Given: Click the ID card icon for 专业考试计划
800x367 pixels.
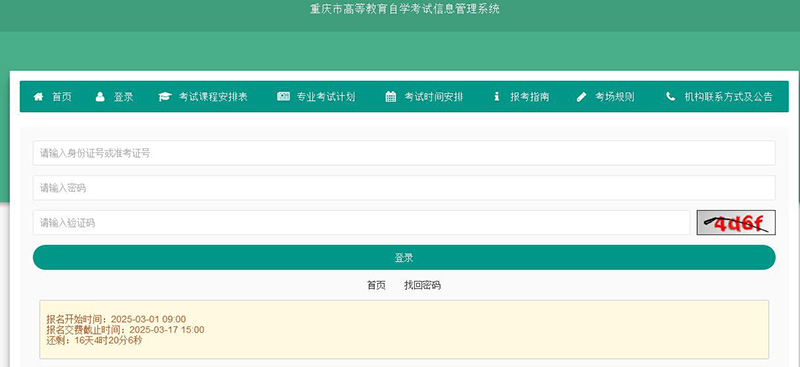Looking at the screenshot, I should (283, 96).
